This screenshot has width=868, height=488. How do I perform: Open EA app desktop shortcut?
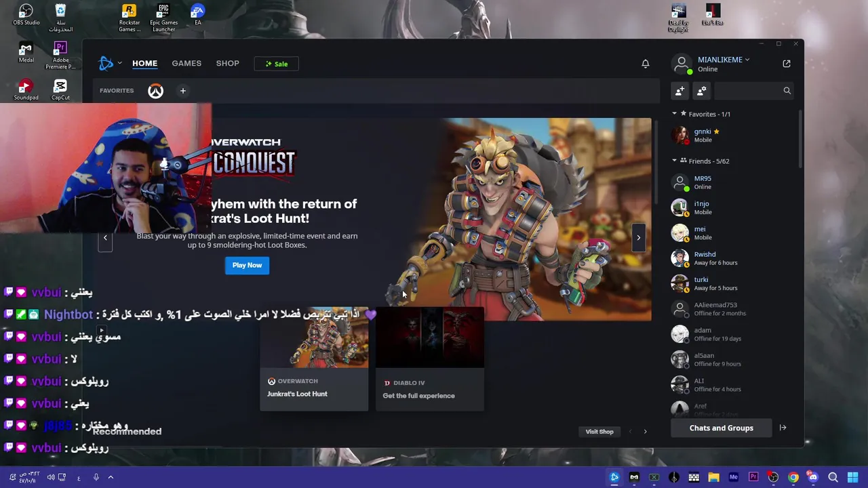tap(197, 15)
